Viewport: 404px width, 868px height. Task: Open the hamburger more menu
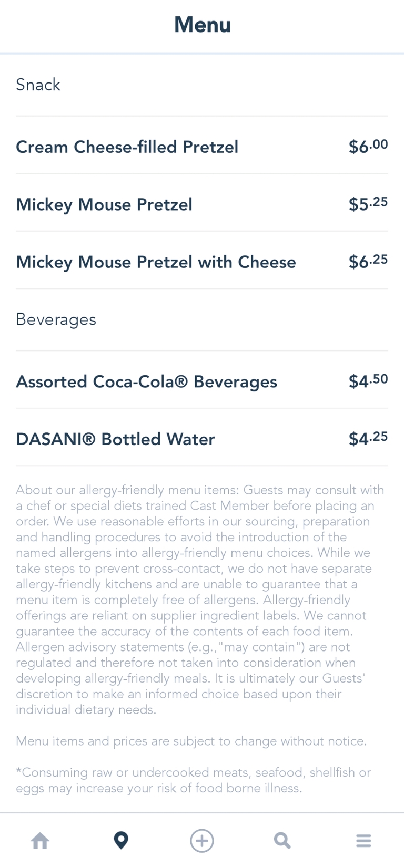coord(363,841)
